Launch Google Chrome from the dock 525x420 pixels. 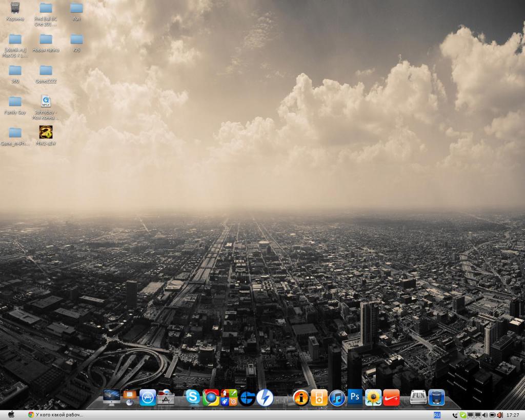pyautogui.click(x=211, y=397)
